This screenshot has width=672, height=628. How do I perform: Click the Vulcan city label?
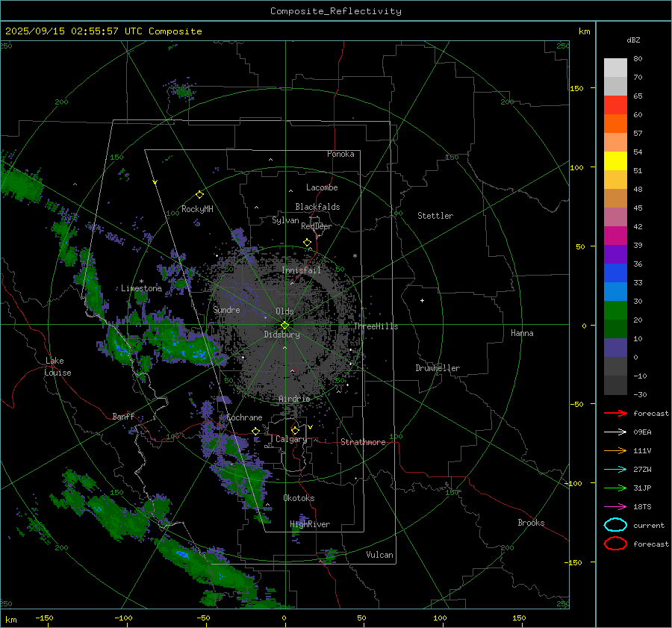click(x=379, y=555)
